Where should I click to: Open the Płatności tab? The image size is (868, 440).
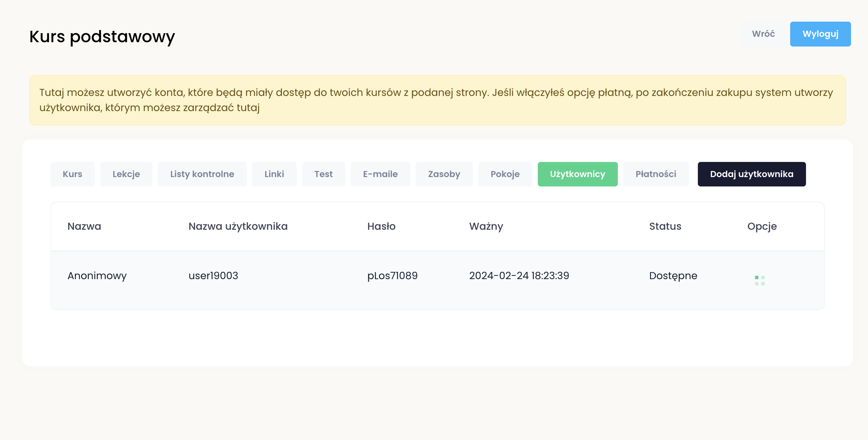pyautogui.click(x=656, y=174)
